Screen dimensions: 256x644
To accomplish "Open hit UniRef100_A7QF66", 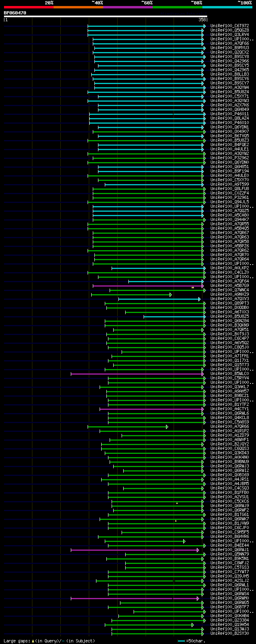I will coord(230,43).
